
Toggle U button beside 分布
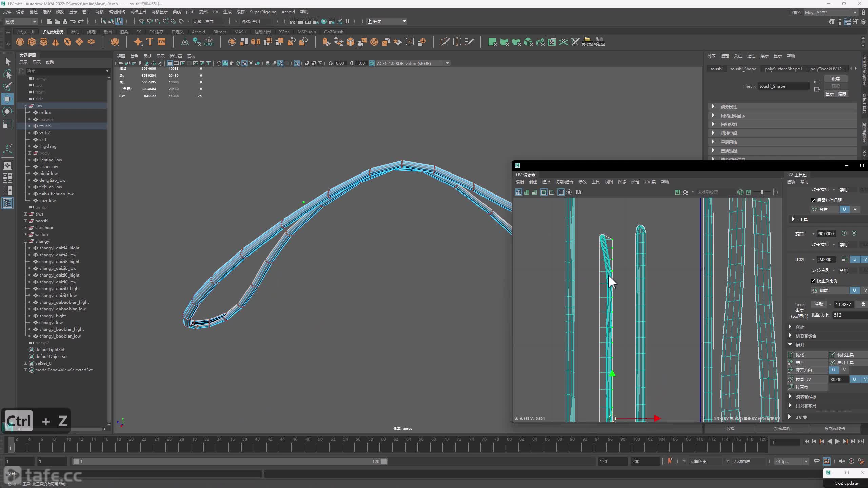844,209
